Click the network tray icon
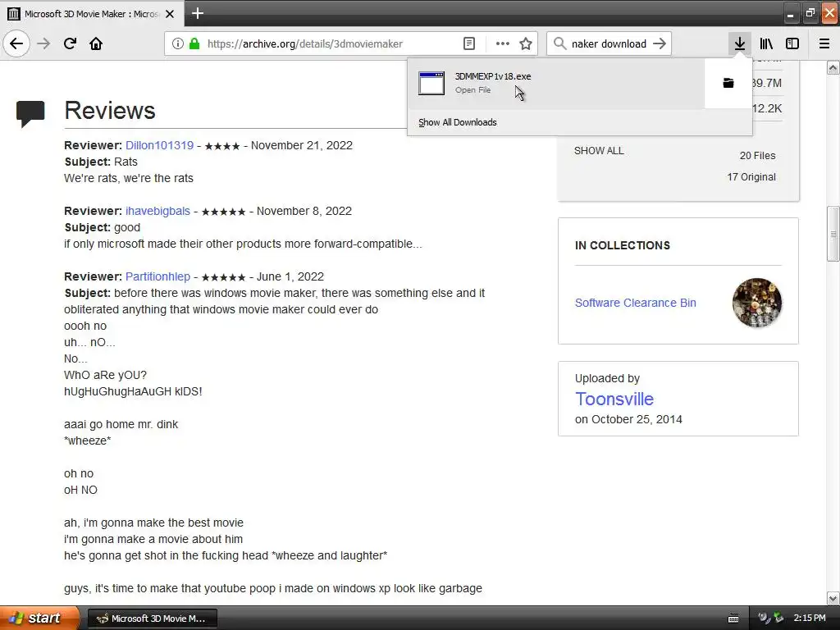Viewport: 840px width, 630px height. coord(778,619)
